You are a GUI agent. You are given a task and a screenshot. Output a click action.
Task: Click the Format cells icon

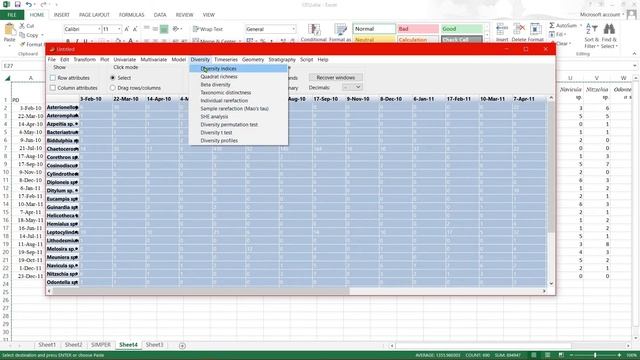click(536, 29)
